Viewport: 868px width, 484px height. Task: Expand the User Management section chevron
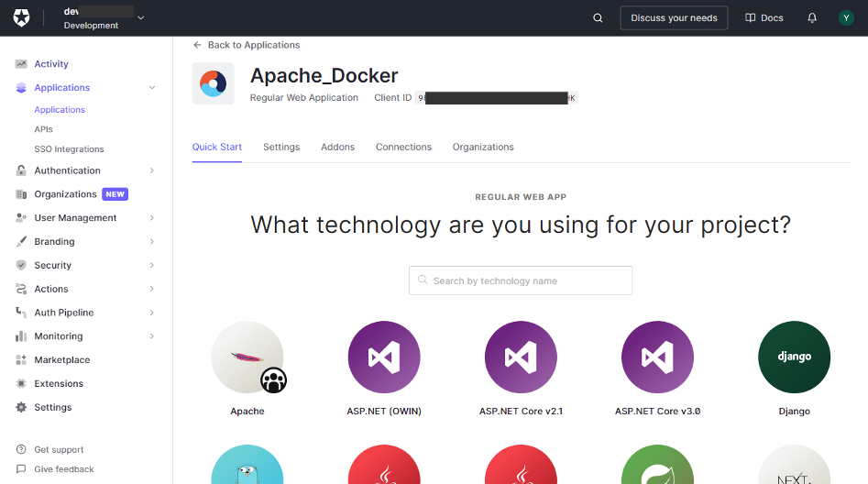152,217
